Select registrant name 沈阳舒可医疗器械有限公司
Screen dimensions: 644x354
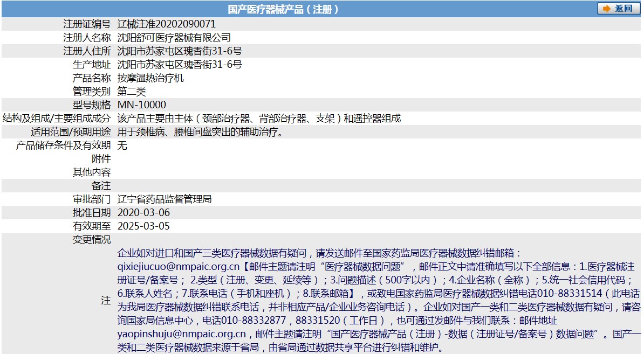click(x=174, y=38)
